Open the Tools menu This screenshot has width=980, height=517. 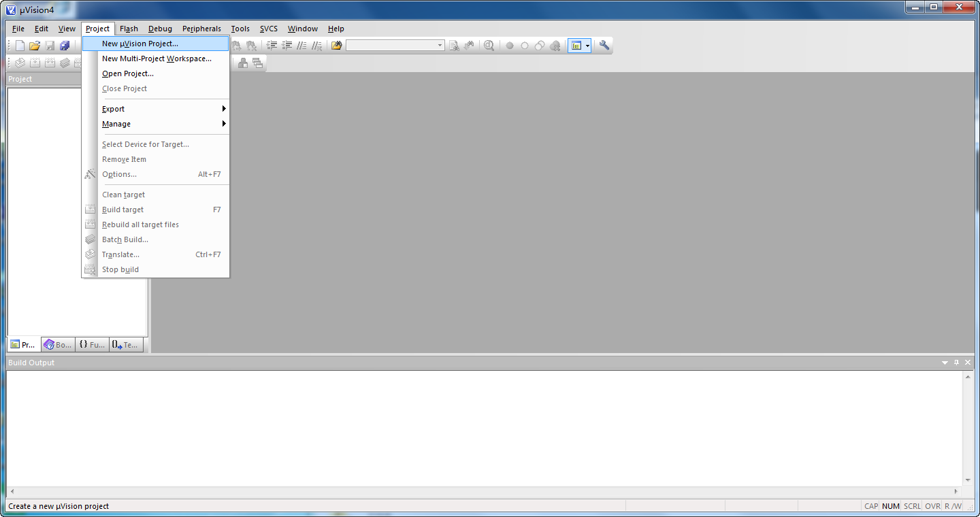click(x=240, y=29)
